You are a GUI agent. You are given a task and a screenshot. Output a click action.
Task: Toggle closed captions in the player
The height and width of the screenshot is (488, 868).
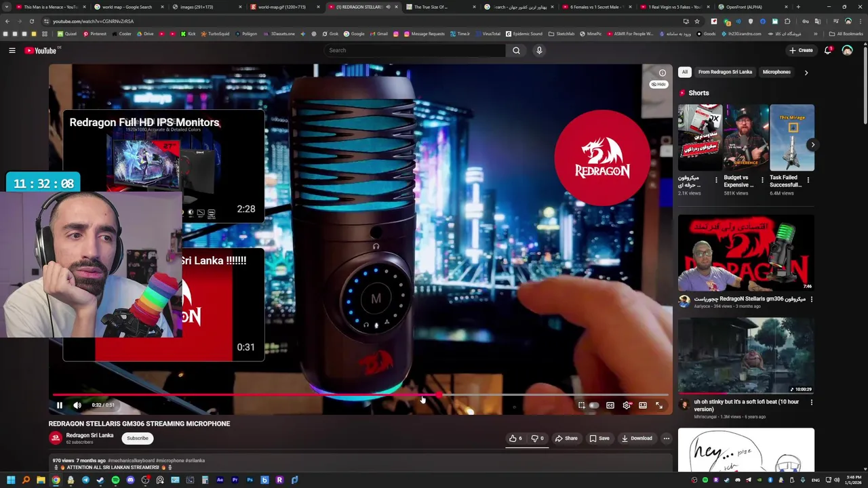(x=610, y=405)
